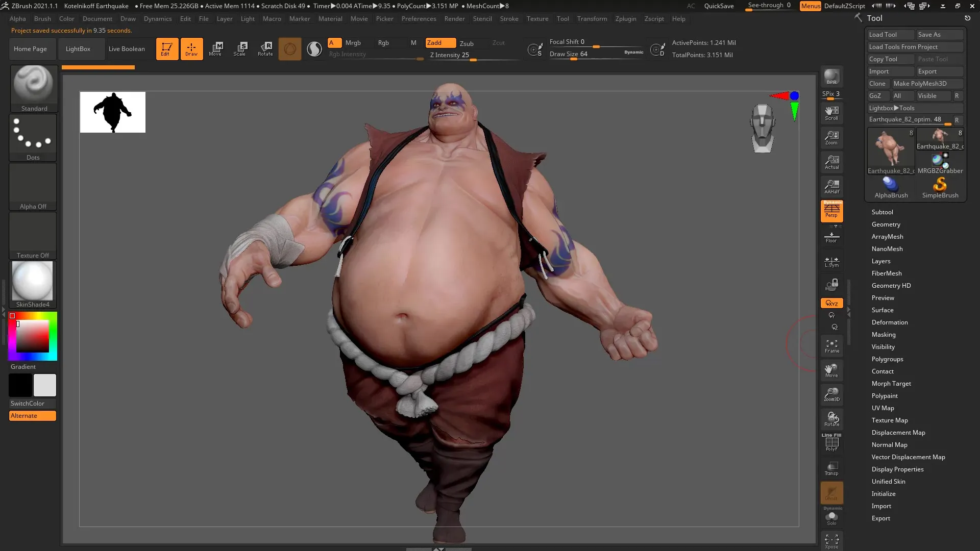Click the Home Page button
Image resolution: width=980 pixels, height=551 pixels.
pyautogui.click(x=30, y=49)
